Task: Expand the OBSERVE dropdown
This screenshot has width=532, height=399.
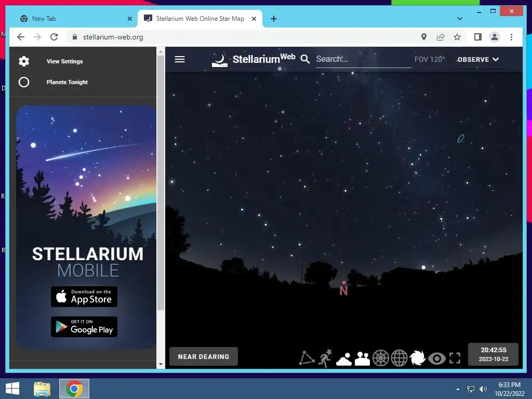Action: 478,59
